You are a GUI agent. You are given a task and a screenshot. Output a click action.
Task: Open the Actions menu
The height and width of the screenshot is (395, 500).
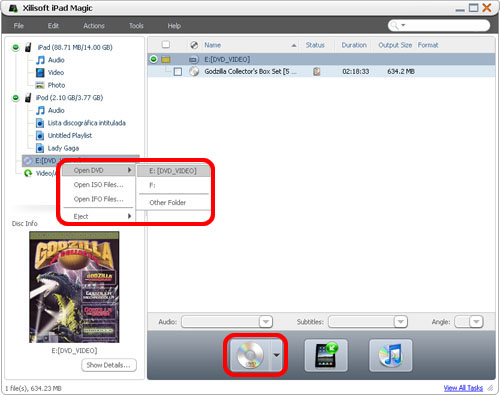click(x=94, y=26)
